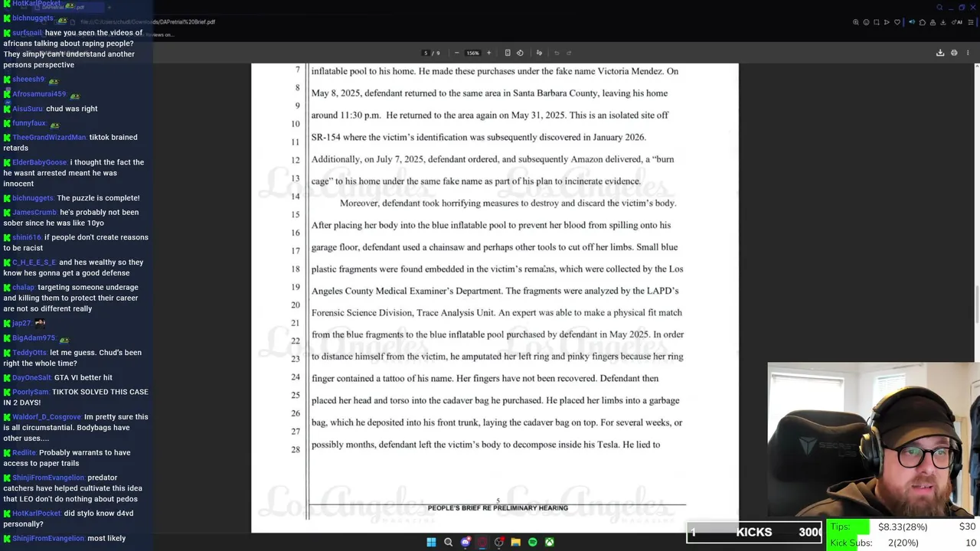
Task: Click chat username TheeGrandWizardMan
Action: [x=49, y=137]
